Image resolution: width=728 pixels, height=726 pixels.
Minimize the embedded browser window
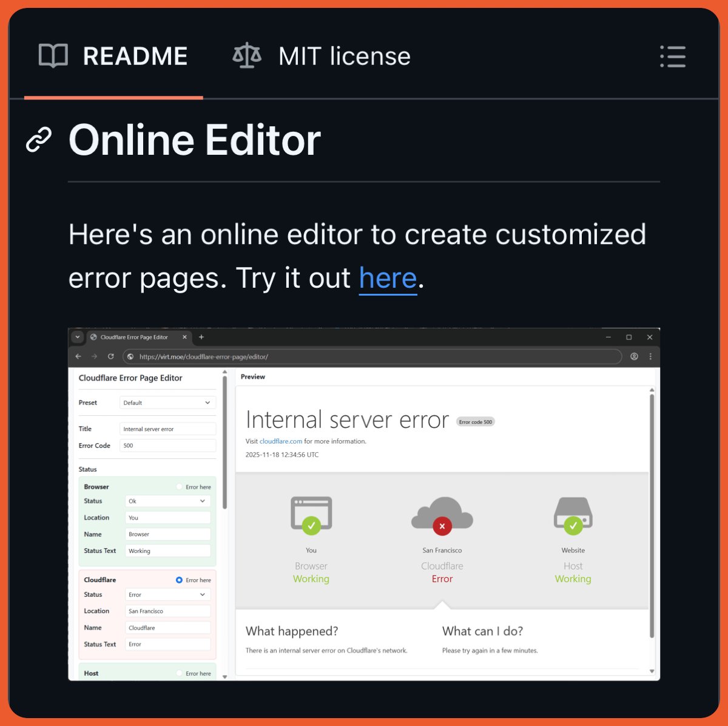click(608, 337)
